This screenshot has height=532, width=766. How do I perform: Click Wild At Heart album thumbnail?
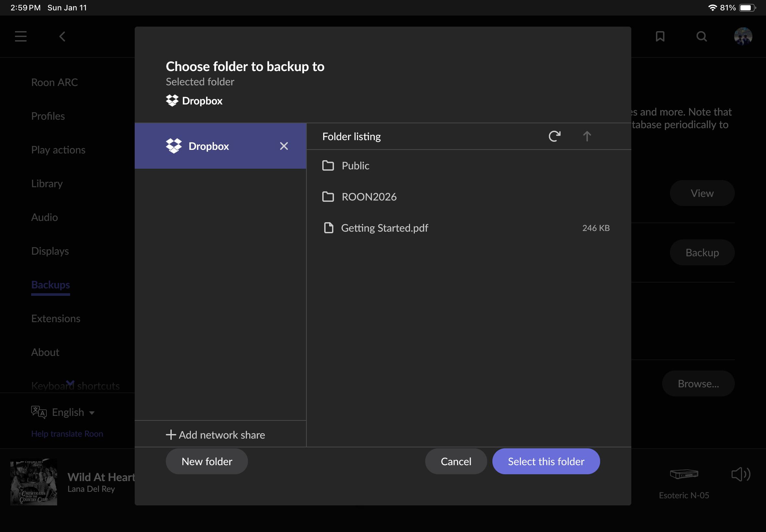tap(34, 482)
